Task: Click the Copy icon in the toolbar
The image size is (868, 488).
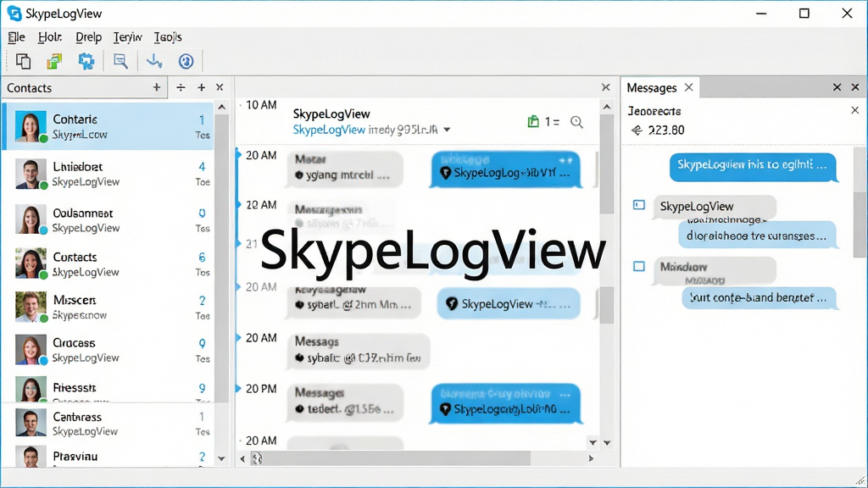Action: (23, 61)
